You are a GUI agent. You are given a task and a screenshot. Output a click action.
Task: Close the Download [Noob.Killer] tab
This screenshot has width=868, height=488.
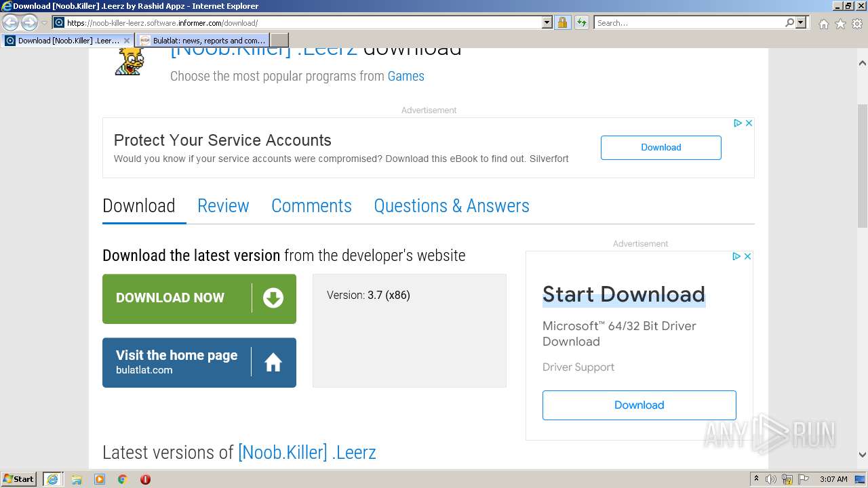126,40
